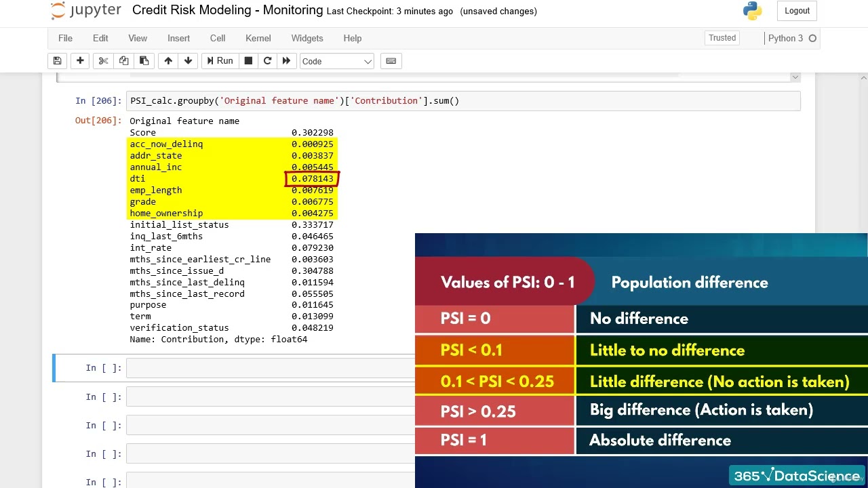This screenshot has width=868, height=488.
Task: Paste cells below icon
Action: pos(144,61)
